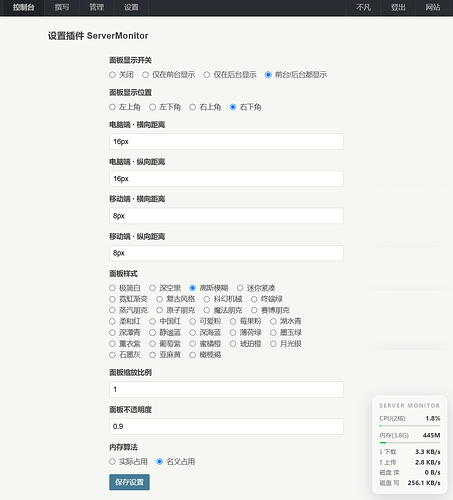Viewport: 453px width, 500px height.
Task: Open the 设置 menu
Action: pos(131,7)
